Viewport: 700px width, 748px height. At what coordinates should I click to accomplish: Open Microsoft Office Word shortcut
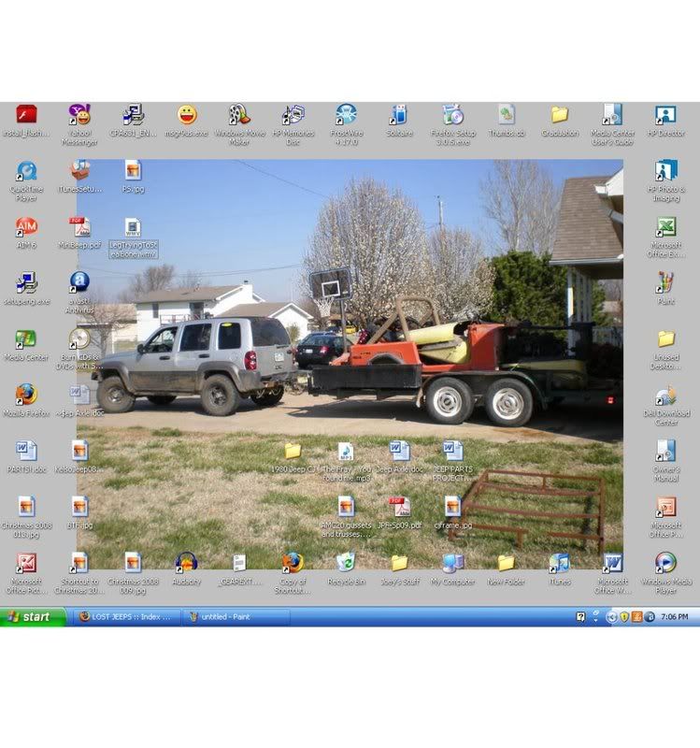[x=613, y=564]
